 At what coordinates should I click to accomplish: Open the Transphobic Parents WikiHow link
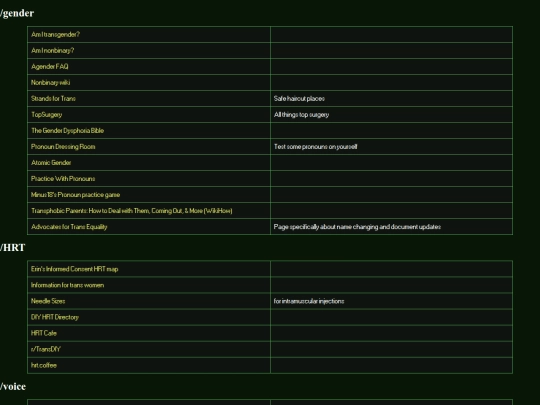tap(132, 211)
